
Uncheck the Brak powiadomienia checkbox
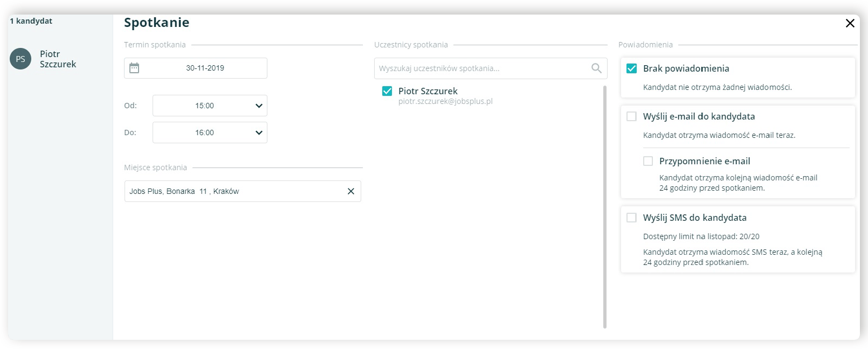[631, 68]
